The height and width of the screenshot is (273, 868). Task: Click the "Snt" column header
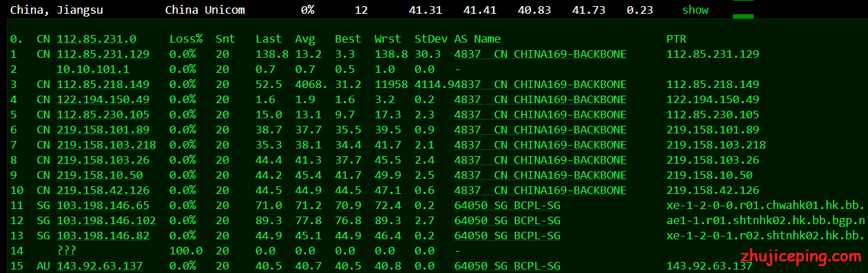coord(225,39)
